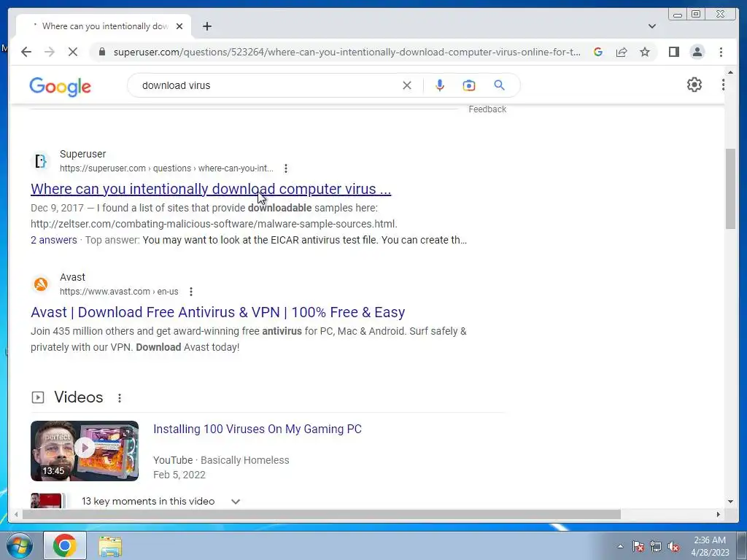Click the Superuser breadcrumb URL text
The height and width of the screenshot is (560, 747).
pos(166,168)
